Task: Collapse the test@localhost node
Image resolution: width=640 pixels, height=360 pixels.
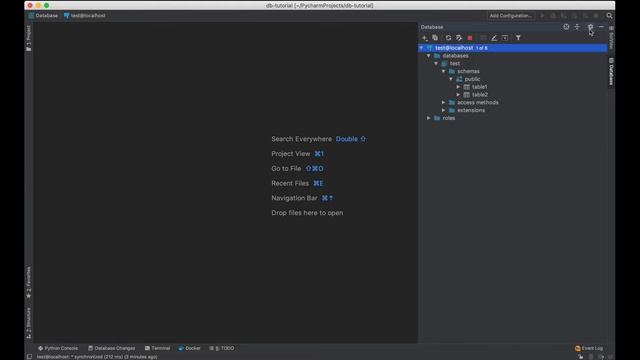Action: point(421,48)
